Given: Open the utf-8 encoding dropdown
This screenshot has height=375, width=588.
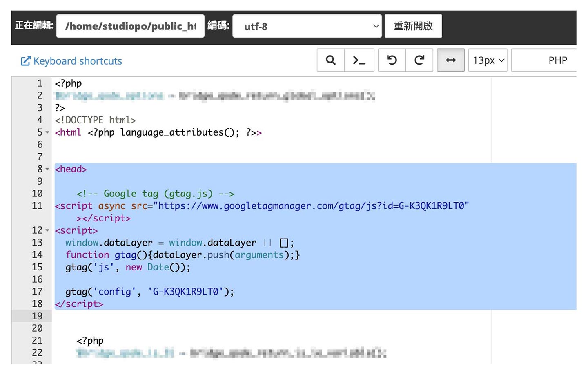Looking at the screenshot, I should (x=307, y=27).
